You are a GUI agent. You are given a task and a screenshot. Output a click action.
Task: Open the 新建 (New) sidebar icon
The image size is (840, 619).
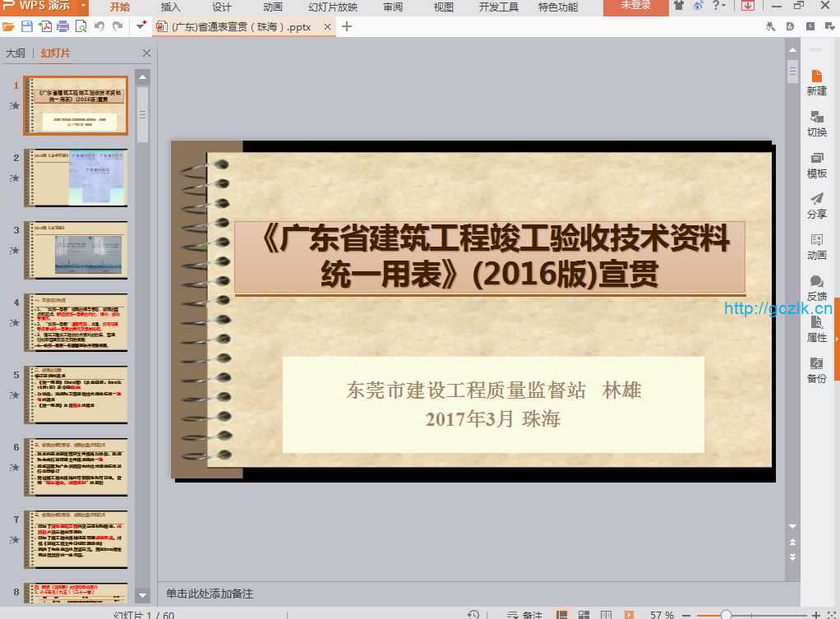[816, 82]
